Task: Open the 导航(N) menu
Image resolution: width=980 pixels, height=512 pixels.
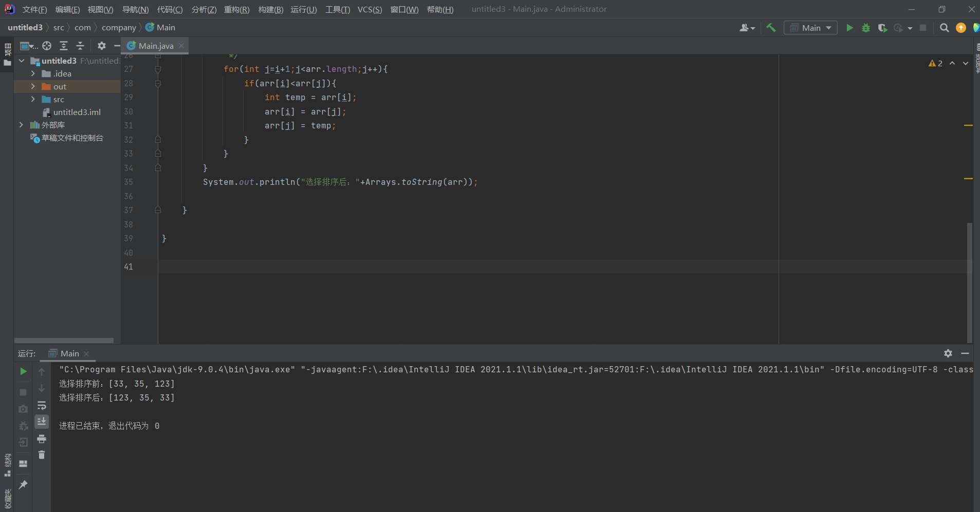Action: point(136,9)
